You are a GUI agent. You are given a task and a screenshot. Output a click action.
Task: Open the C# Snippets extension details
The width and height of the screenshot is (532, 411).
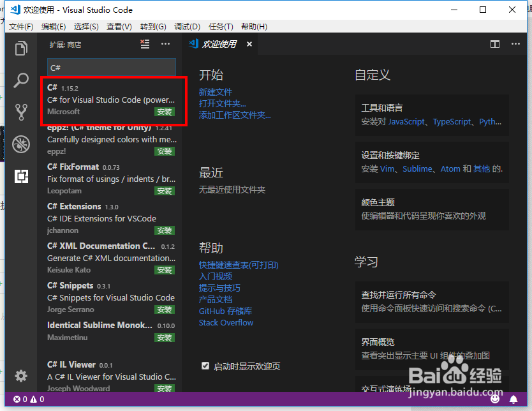pos(111,297)
